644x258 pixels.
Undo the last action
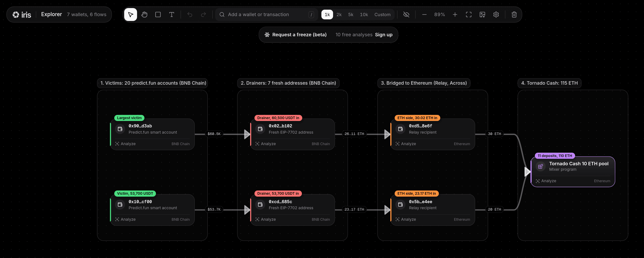[190, 15]
